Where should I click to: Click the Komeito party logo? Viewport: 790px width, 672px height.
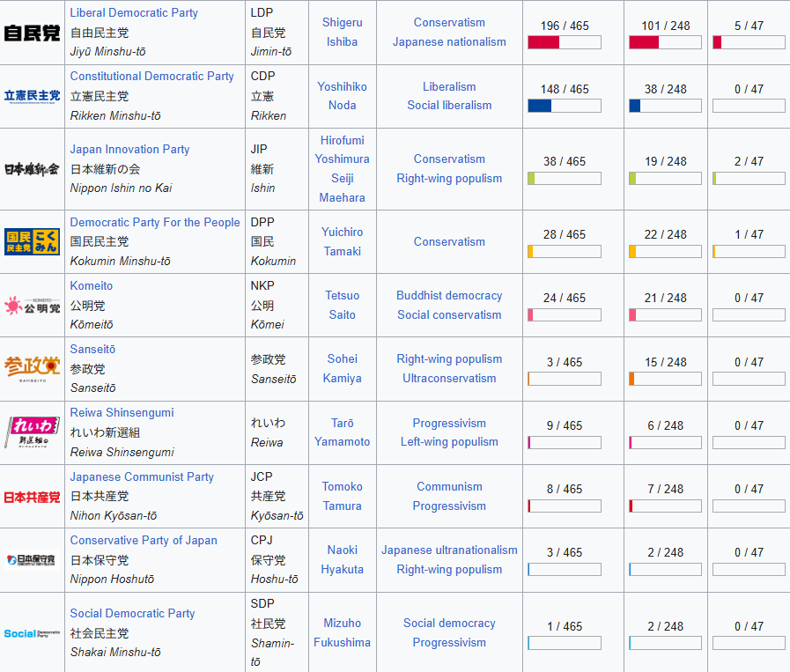33,306
